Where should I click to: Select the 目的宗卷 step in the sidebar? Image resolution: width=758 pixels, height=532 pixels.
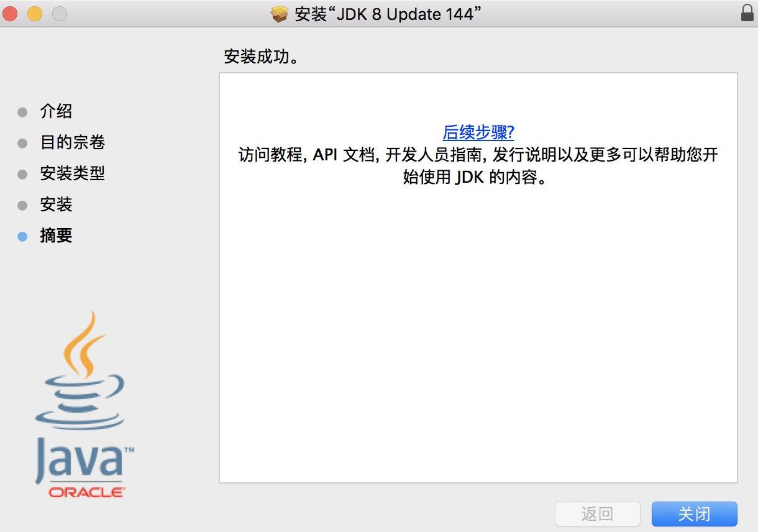point(73,142)
